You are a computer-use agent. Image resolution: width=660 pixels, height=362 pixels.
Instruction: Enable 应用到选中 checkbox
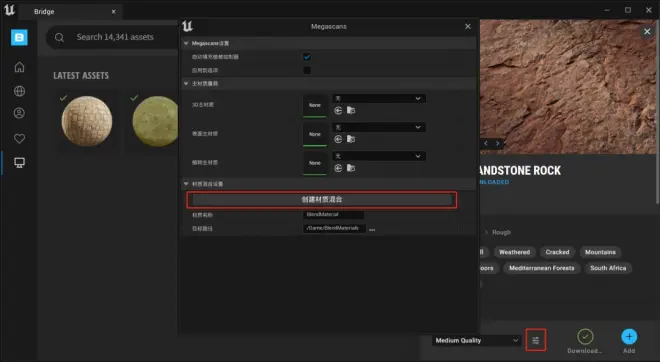point(307,70)
